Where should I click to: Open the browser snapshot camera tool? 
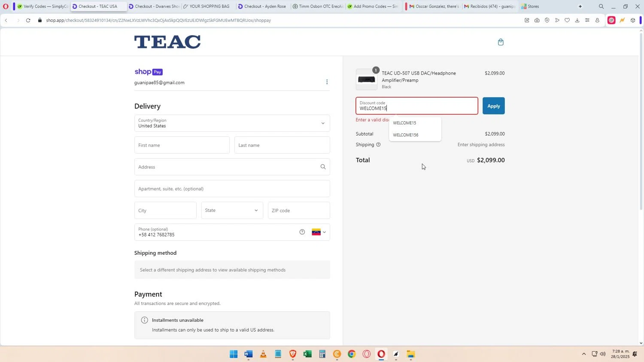click(537, 20)
